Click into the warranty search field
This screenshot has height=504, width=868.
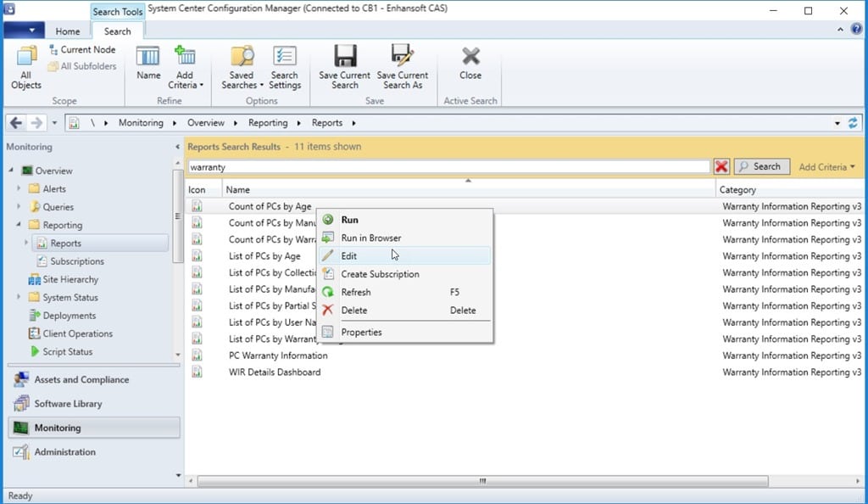pyautogui.click(x=448, y=166)
